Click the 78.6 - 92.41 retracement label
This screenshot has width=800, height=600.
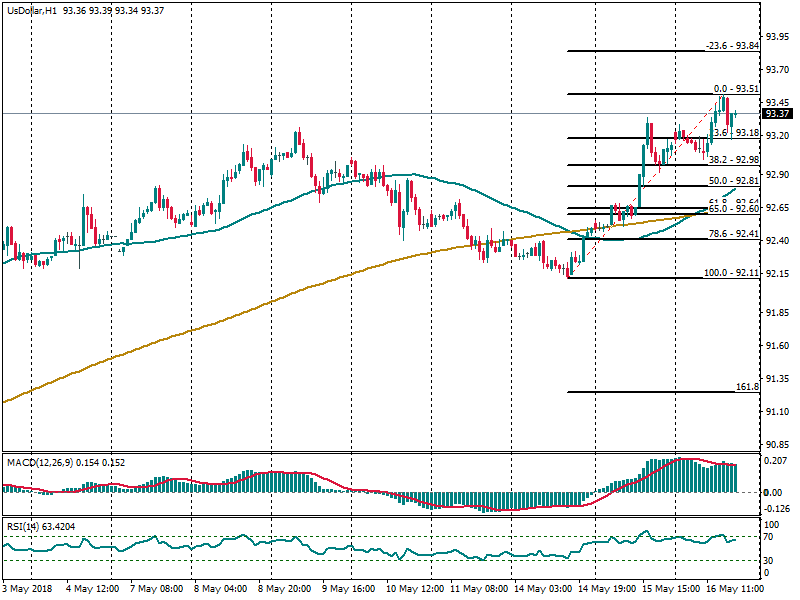tap(734, 234)
